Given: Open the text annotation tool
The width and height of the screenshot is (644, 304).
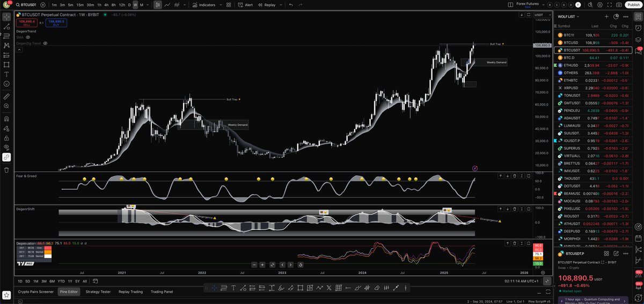Looking at the screenshot, I should click(6, 74).
